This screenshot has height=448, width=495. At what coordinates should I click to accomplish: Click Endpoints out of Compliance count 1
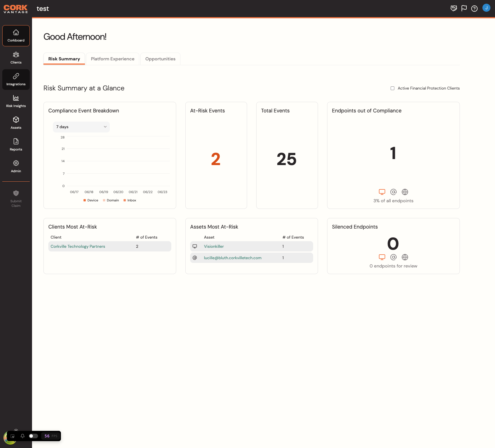[393, 153]
